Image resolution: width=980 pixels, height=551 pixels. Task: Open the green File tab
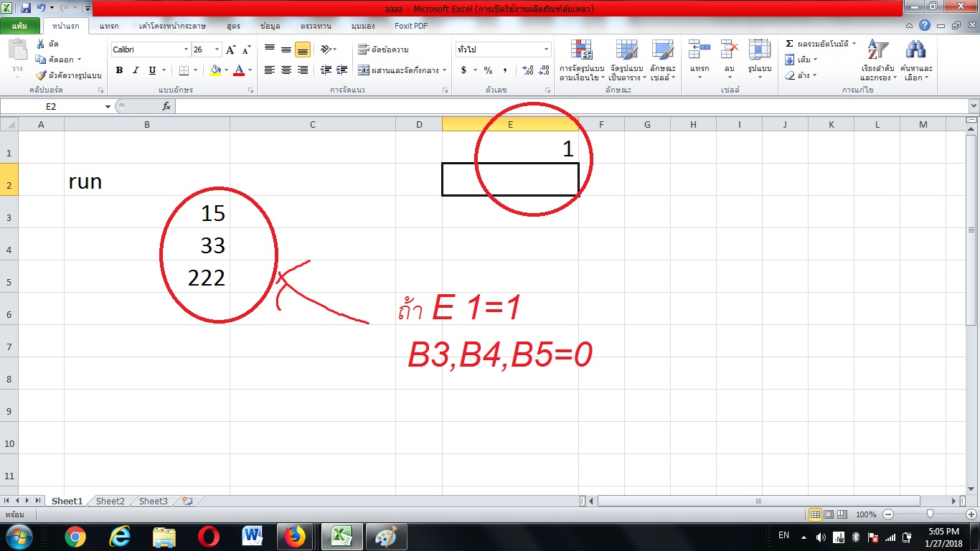click(x=20, y=26)
